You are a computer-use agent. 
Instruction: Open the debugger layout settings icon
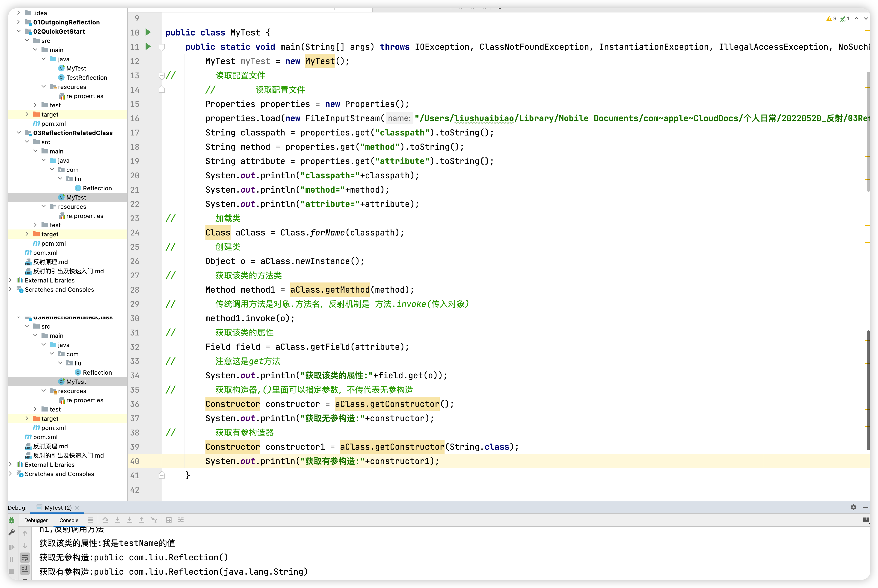[x=866, y=520]
